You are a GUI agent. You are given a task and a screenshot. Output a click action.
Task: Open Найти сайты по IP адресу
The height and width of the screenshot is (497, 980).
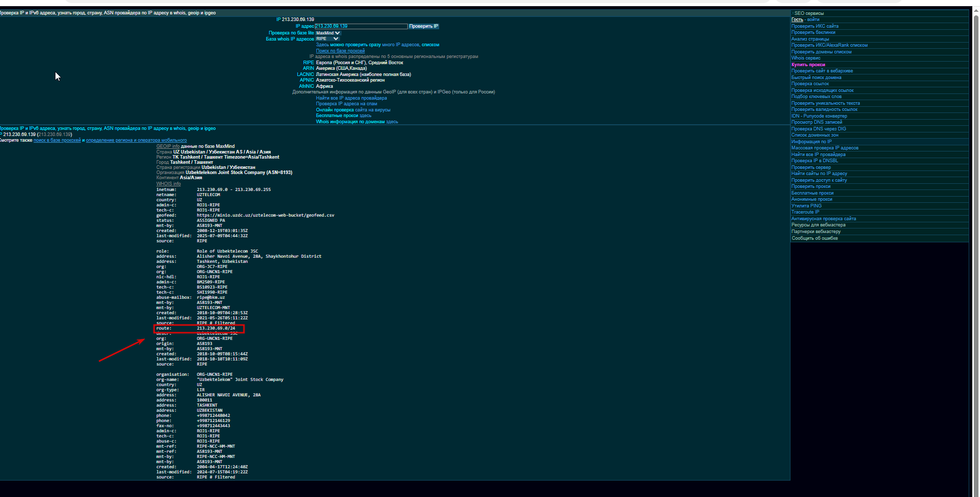[819, 174]
